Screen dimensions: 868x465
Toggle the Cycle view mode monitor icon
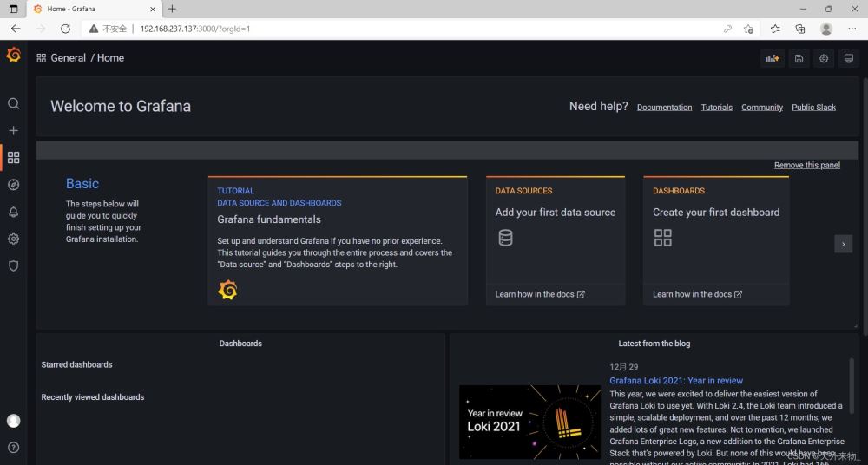click(849, 58)
